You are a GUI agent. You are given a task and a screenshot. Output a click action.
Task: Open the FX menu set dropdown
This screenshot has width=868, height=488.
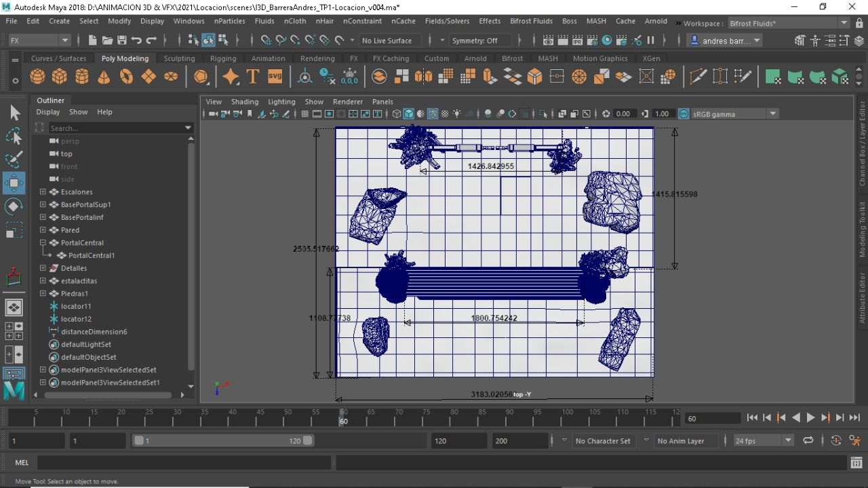[x=39, y=41]
